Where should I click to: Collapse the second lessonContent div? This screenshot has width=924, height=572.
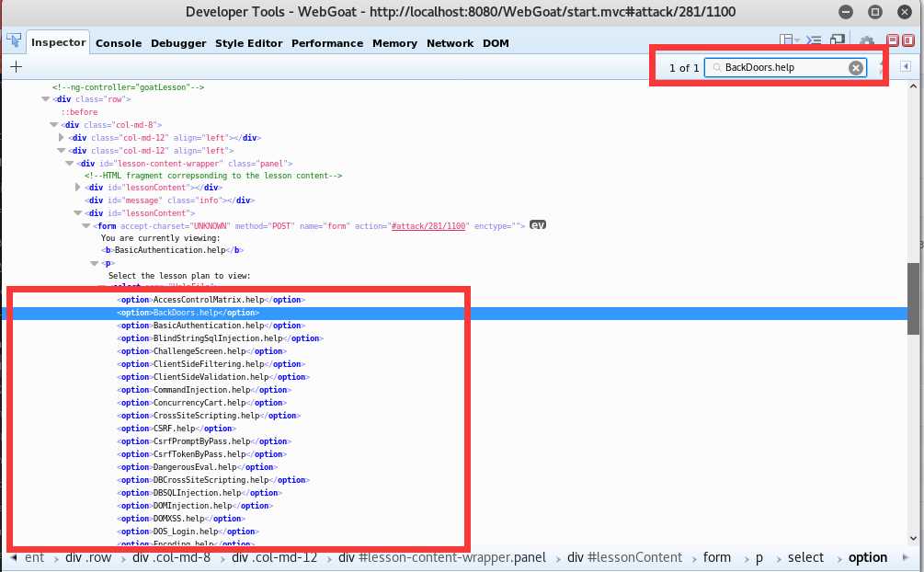pyautogui.click(x=78, y=212)
